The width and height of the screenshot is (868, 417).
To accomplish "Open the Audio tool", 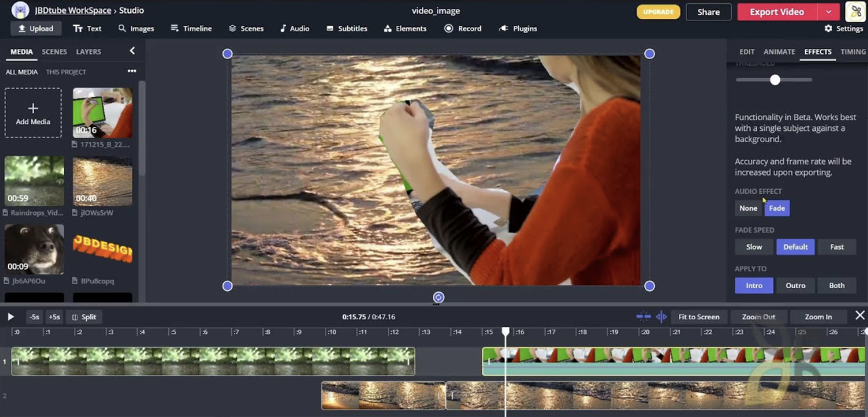I will click(x=294, y=28).
